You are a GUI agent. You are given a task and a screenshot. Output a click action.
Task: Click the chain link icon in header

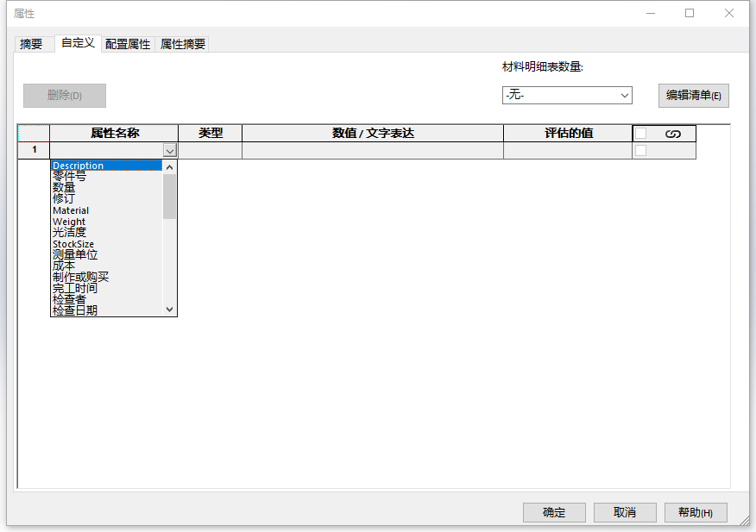(x=672, y=134)
